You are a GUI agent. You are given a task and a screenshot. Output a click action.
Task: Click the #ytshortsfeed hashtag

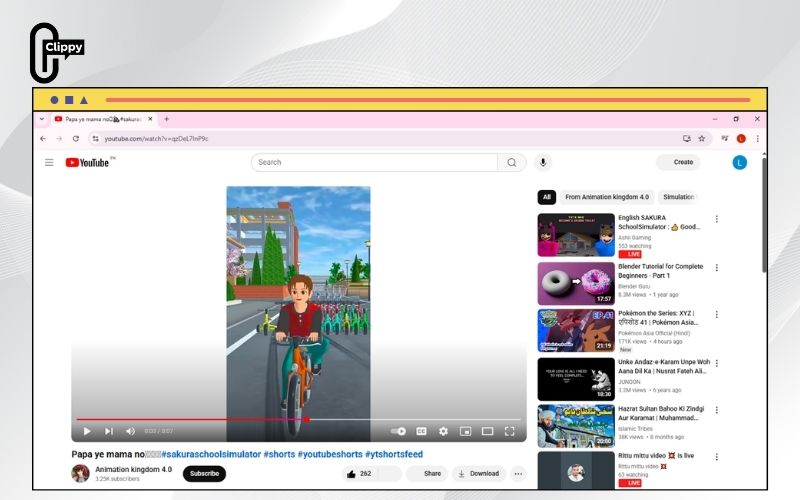coord(394,454)
